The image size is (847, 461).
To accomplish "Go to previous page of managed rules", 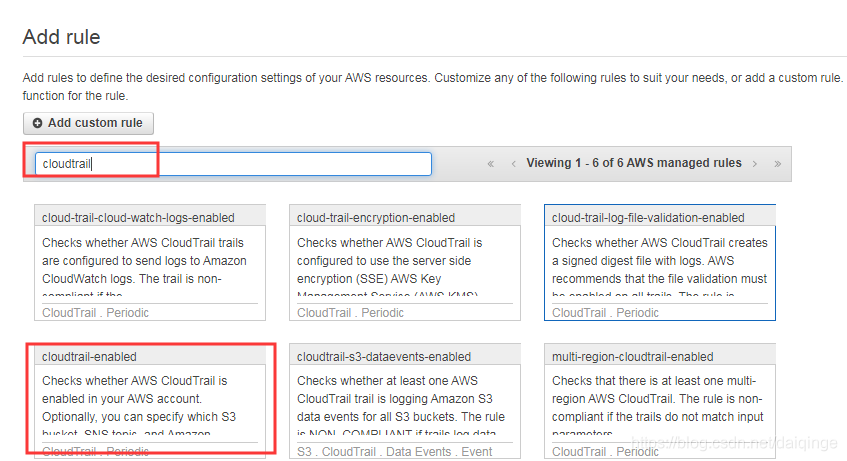I will 513,164.
